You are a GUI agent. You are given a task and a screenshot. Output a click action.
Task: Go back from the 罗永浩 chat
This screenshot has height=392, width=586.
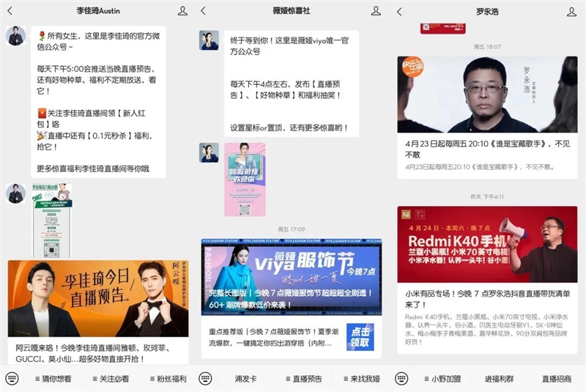399,12
